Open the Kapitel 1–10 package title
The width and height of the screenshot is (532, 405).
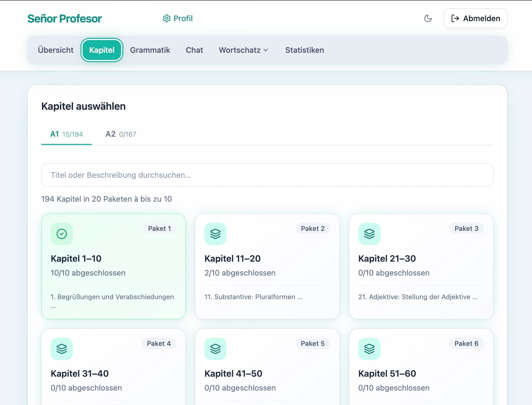[76, 259]
